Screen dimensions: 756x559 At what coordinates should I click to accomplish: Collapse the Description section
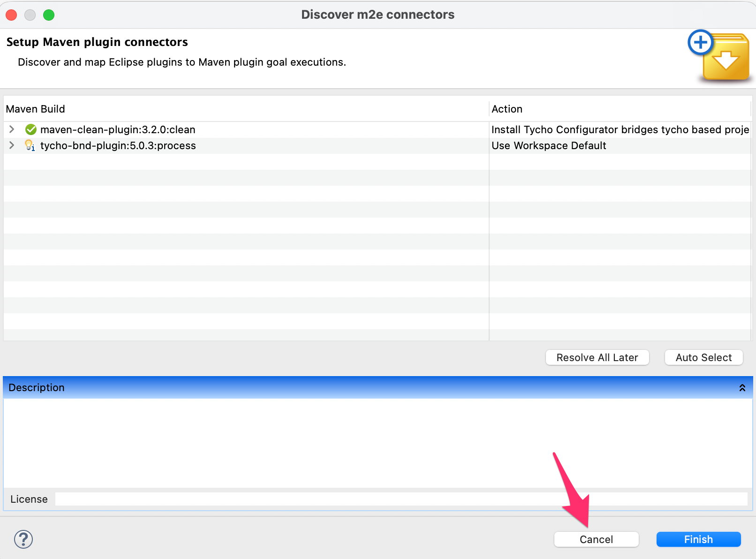(x=742, y=388)
